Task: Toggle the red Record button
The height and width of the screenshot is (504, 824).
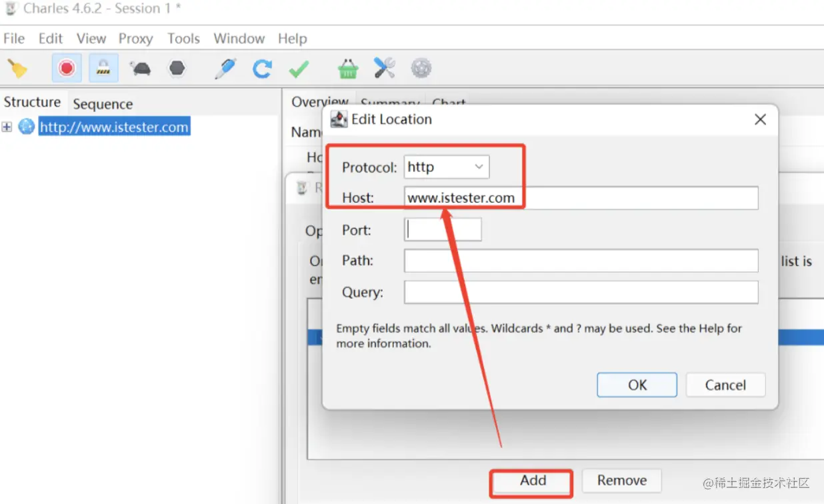Action: [x=66, y=68]
